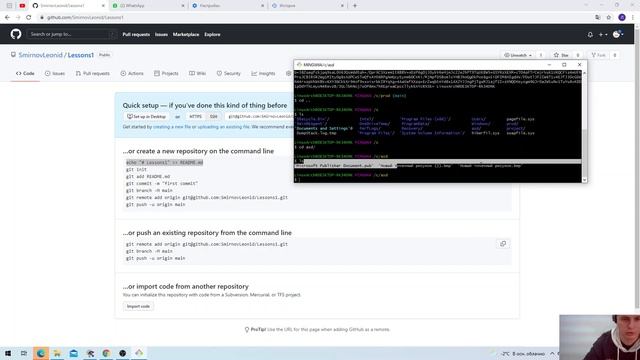Select the Actions repository tab
Viewport: 640px width, 360px height.
[132, 73]
